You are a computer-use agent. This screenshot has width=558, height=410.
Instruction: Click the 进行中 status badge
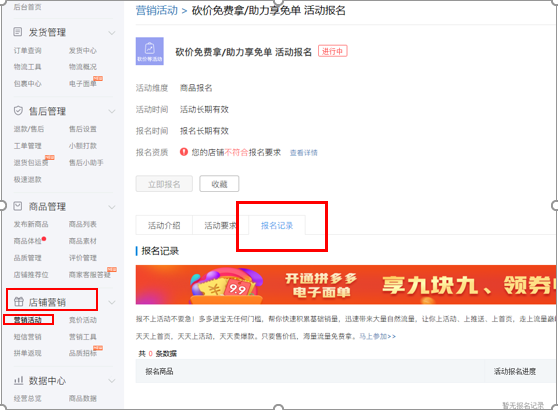pos(332,51)
